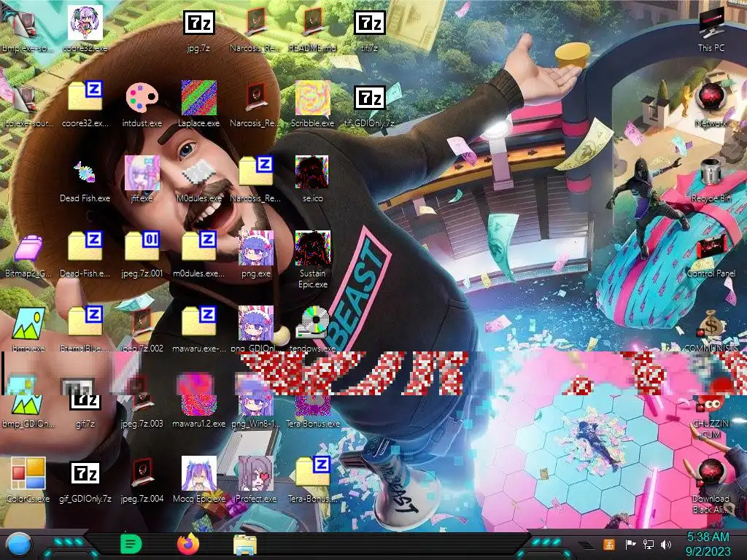Open network status tray icon
747x560 pixels.
click(x=648, y=544)
